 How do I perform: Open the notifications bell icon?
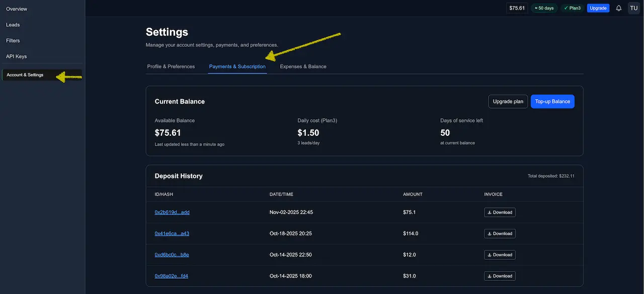tap(618, 8)
